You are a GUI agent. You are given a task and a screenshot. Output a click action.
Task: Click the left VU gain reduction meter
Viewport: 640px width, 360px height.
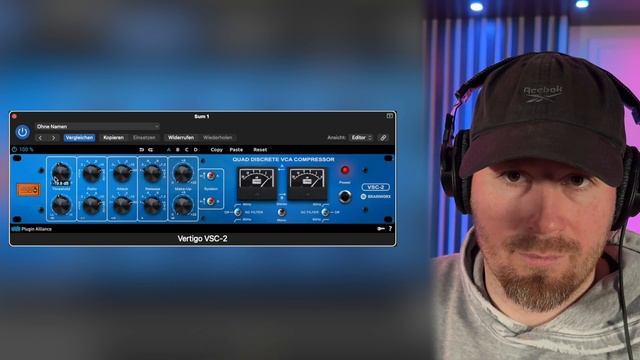click(x=257, y=183)
